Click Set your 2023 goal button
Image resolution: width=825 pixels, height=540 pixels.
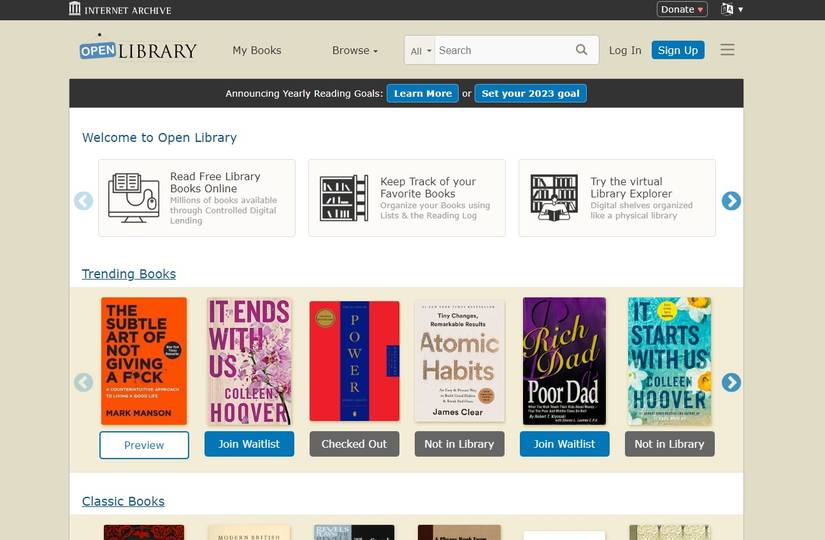[530, 93]
